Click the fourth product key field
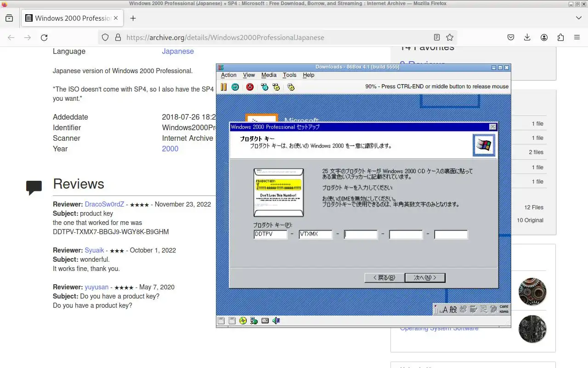Image resolution: width=588 pixels, height=368 pixels. coord(406,235)
